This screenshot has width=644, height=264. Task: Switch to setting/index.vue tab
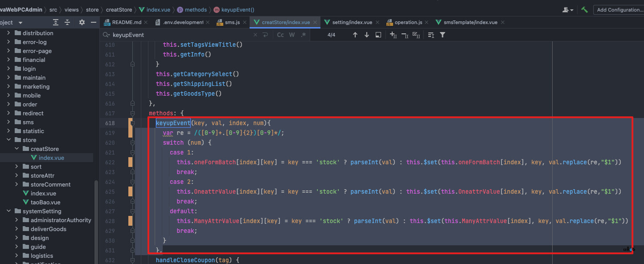click(352, 22)
